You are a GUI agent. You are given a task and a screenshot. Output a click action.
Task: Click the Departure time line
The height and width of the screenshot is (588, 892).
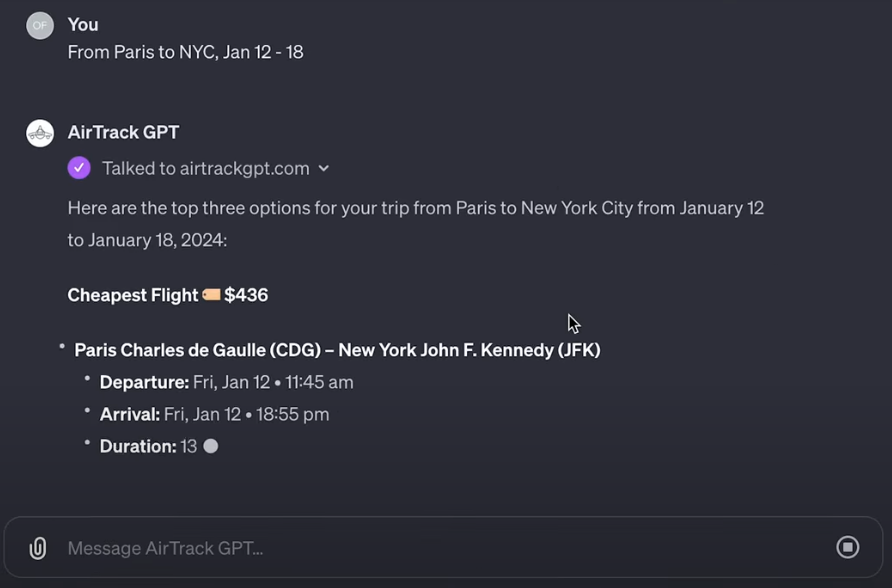(x=226, y=382)
